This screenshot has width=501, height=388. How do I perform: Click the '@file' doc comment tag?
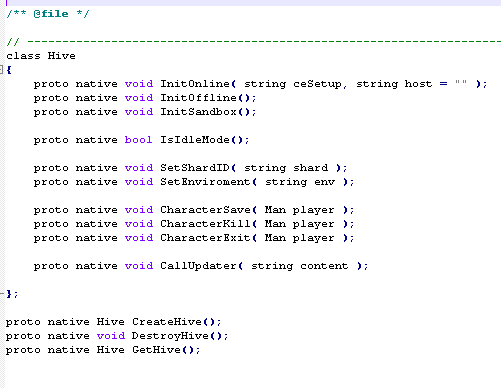[51, 14]
